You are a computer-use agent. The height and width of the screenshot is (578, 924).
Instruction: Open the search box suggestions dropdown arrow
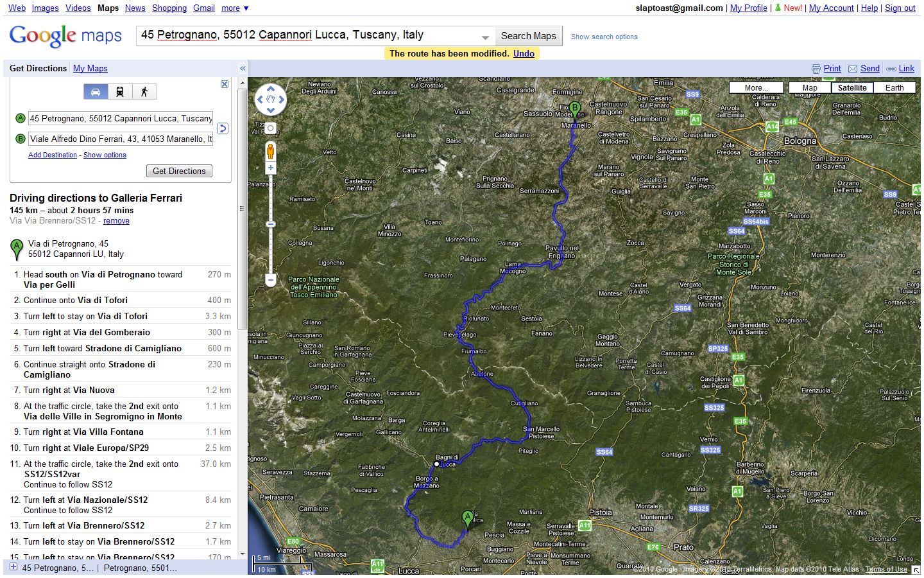(x=485, y=37)
